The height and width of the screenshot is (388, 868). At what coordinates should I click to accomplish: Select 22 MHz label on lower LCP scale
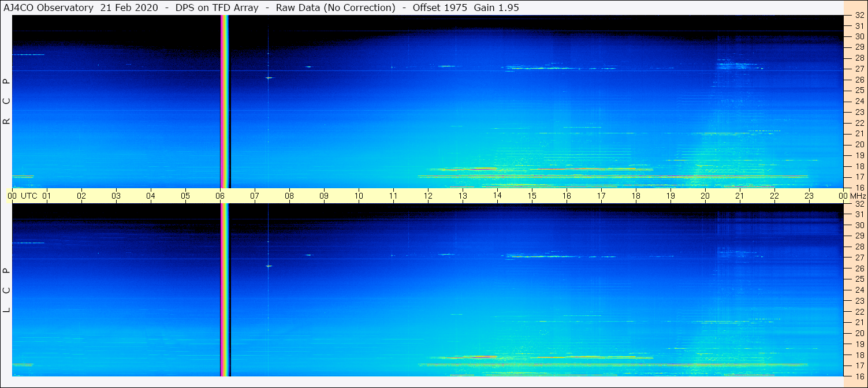(859, 312)
